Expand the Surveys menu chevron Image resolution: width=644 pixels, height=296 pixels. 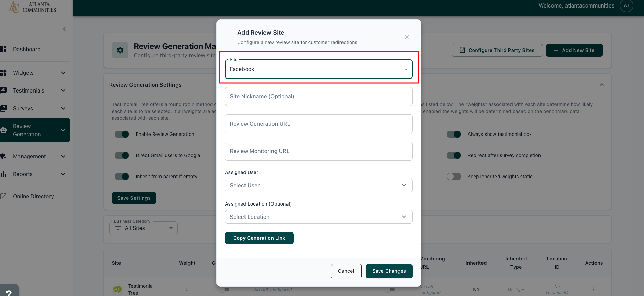(63, 108)
